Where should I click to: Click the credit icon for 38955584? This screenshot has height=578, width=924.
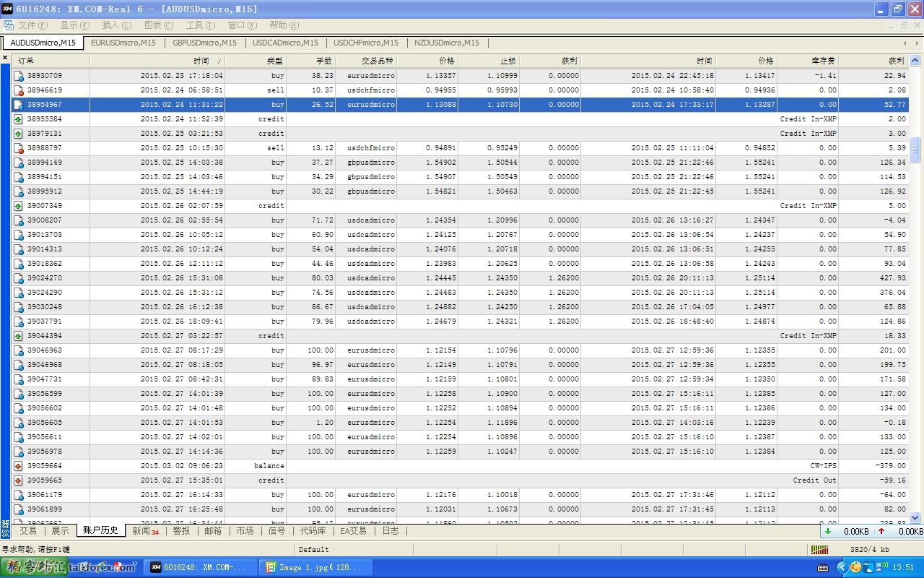(19, 119)
